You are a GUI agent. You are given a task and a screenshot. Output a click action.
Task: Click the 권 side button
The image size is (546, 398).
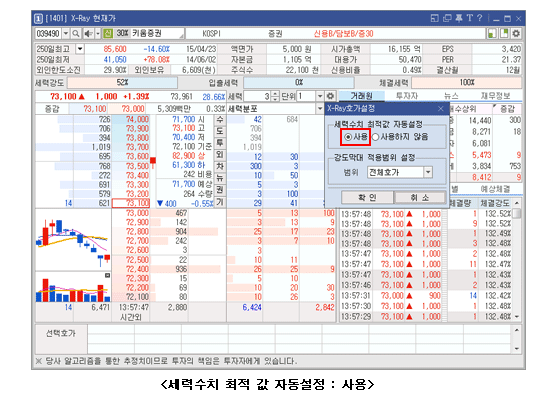pos(220,190)
